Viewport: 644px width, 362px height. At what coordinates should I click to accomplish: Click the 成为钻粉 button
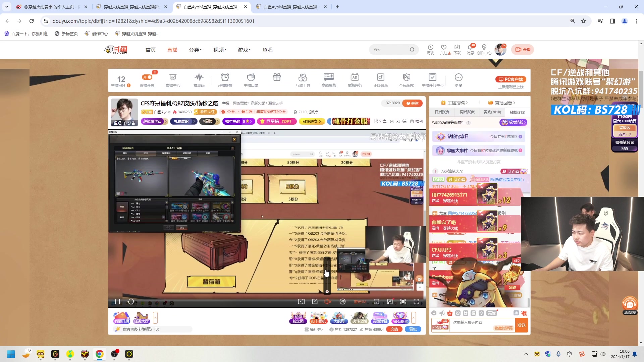coord(513,122)
